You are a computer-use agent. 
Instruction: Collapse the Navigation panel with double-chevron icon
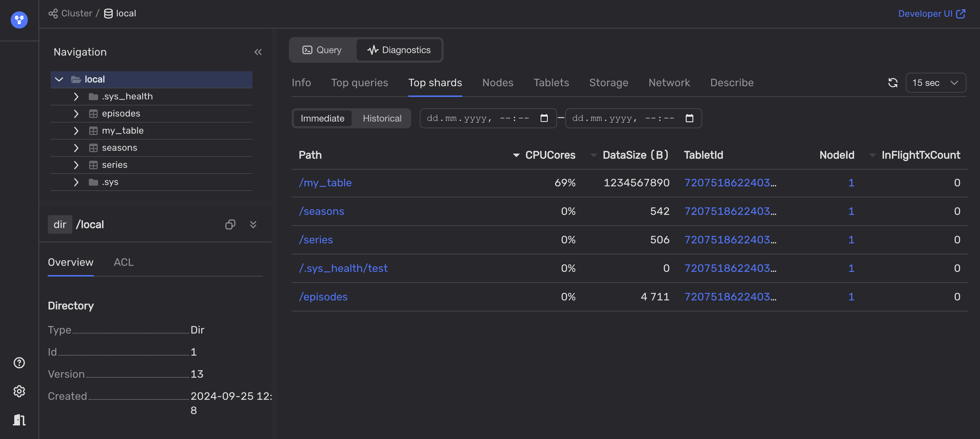point(258,52)
